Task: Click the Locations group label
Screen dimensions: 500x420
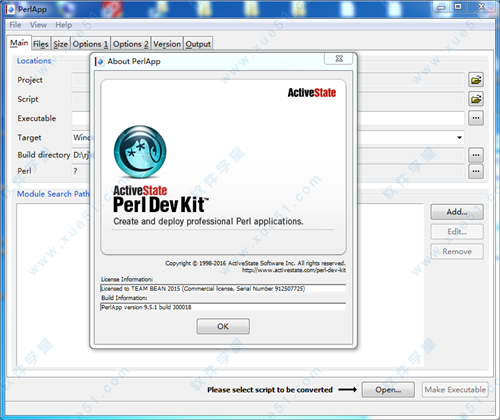Action: point(34,61)
